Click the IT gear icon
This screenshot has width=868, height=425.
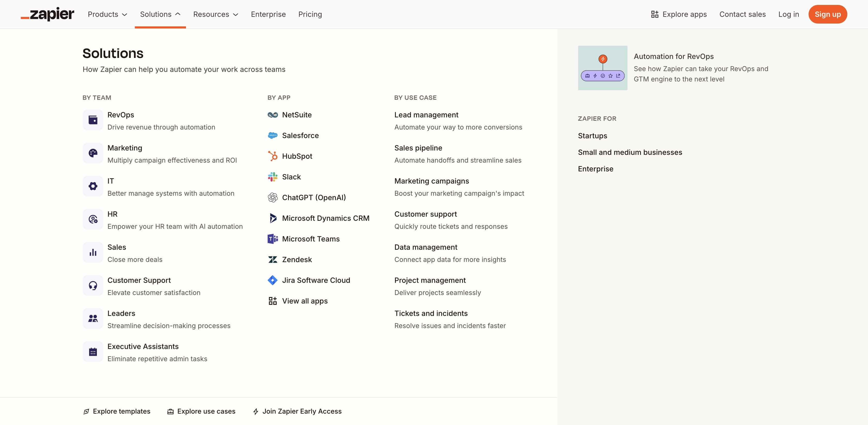pyautogui.click(x=93, y=186)
